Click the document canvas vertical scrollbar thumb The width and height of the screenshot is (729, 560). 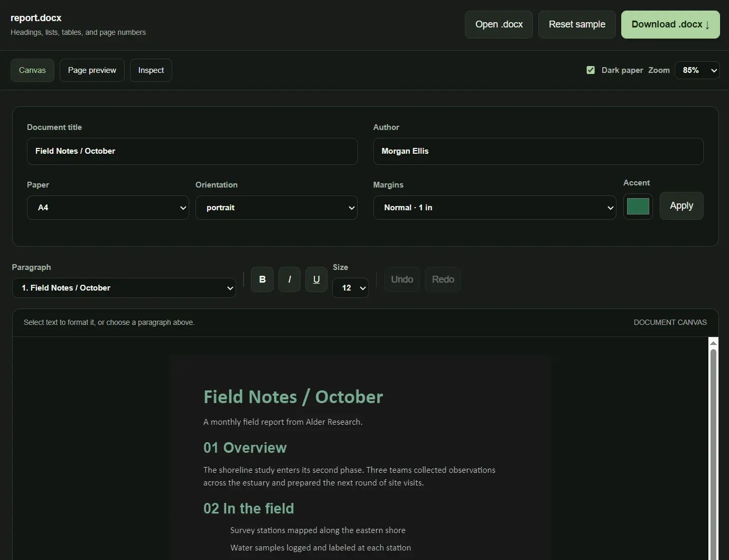tap(713, 454)
